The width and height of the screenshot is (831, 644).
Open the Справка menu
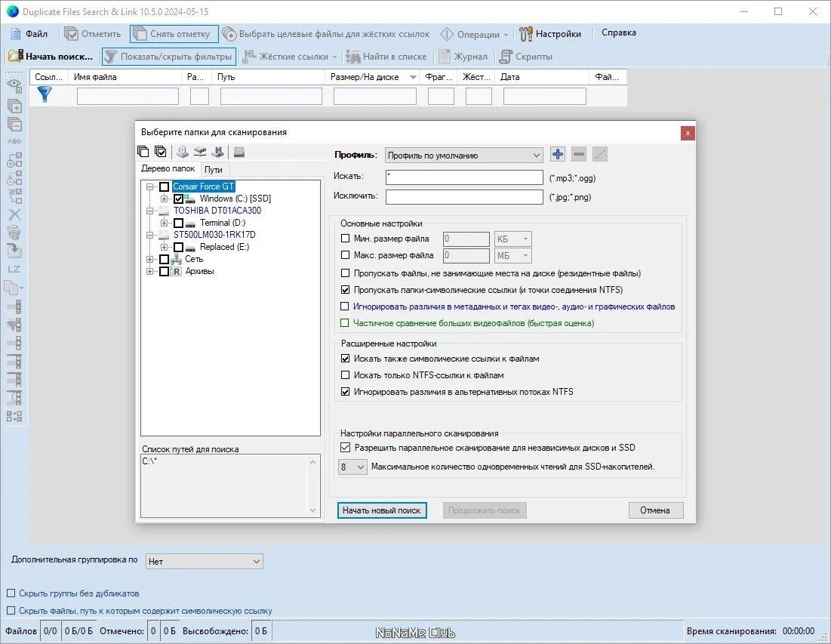point(618,33)
